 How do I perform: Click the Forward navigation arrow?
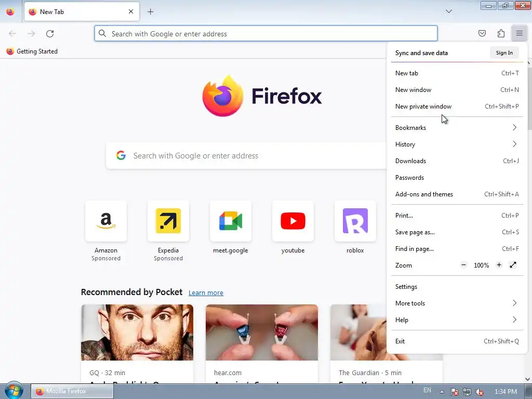(x=31, y=34)
